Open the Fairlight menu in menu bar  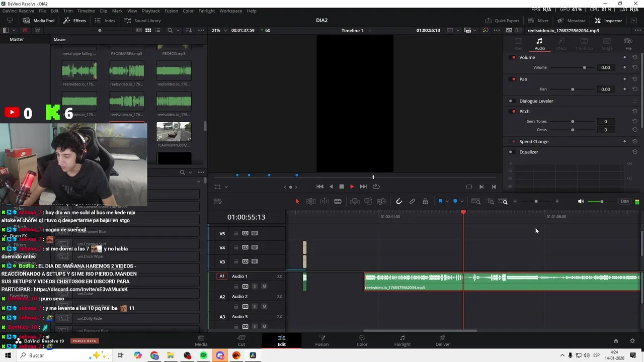pyautogui.click(x=206, y=11)
